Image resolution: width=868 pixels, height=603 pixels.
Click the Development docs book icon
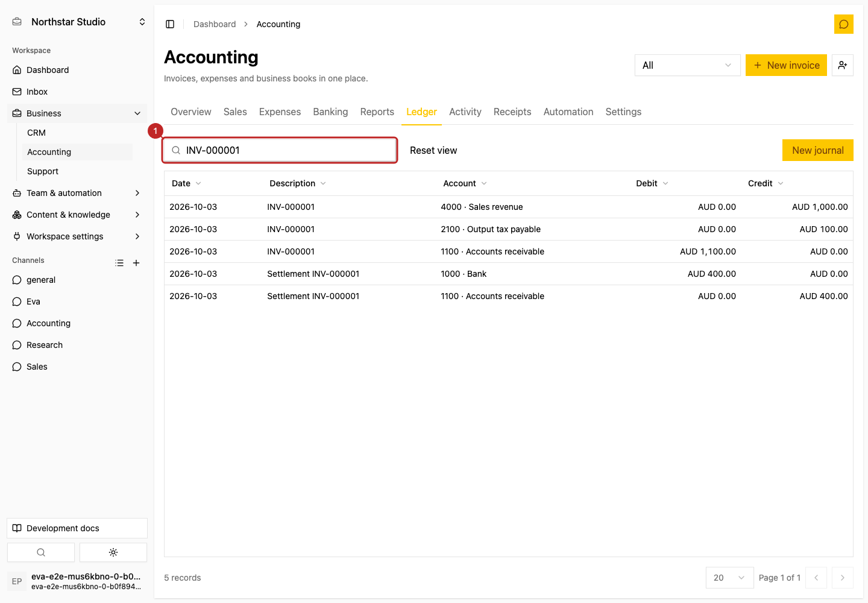(17, 528)
